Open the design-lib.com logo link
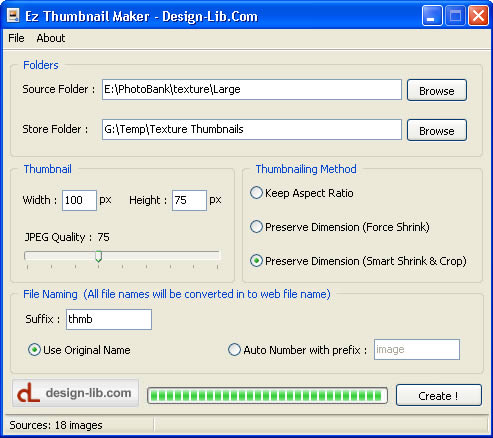 pyautogui.click(x=75, y=393)
